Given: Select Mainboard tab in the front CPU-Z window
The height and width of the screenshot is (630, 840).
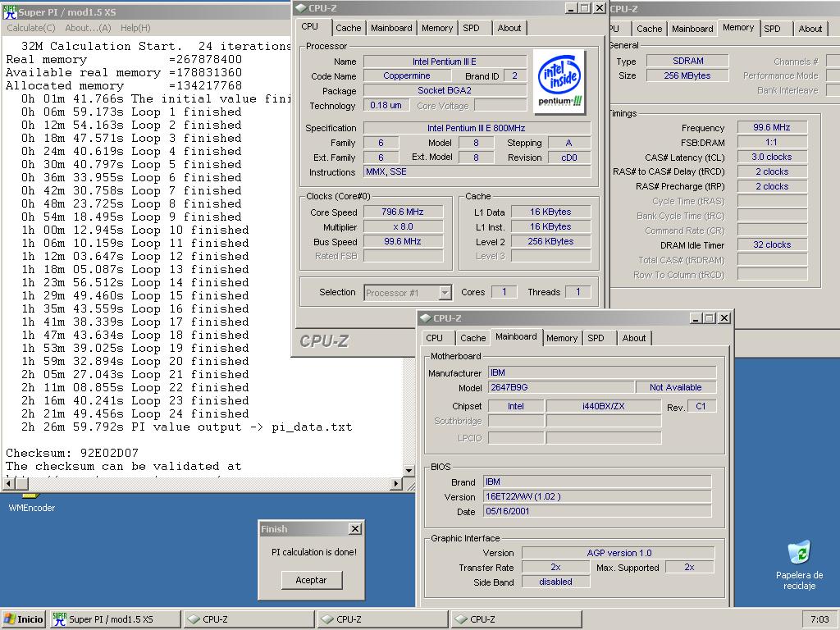Looking at the screenshot, I should tap(516, 336).
